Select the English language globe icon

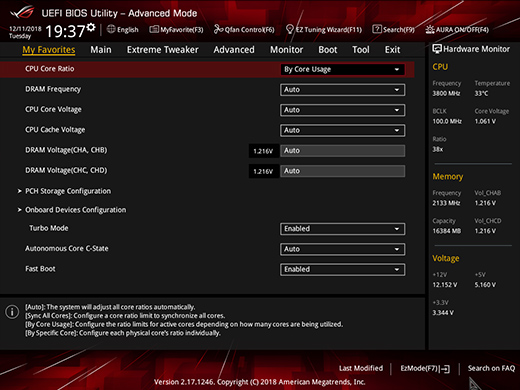click(111, 29)
